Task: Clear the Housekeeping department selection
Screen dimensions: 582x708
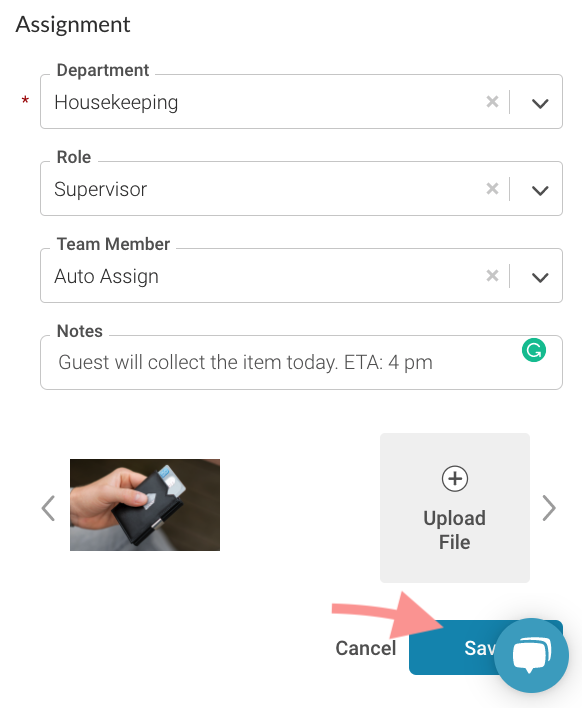Action: 492,102
